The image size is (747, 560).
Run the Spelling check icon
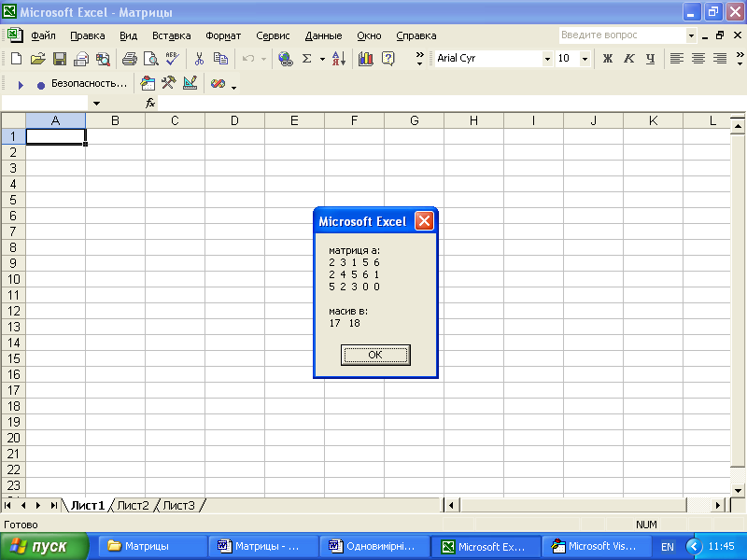pos(173,59)
